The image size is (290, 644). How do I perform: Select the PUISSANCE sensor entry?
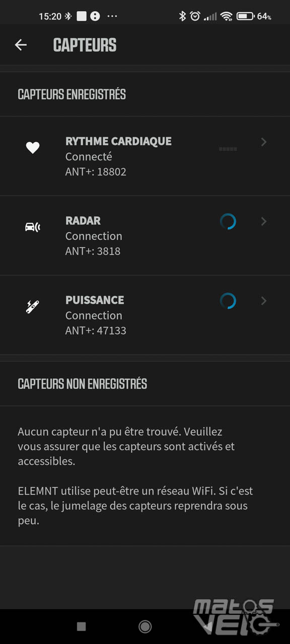[x=145, y=315]
